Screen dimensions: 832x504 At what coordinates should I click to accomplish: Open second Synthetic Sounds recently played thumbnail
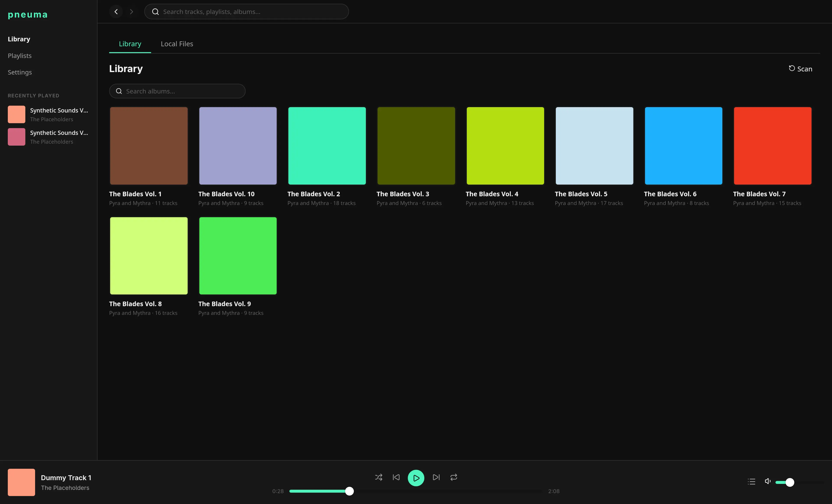[16, 137]
